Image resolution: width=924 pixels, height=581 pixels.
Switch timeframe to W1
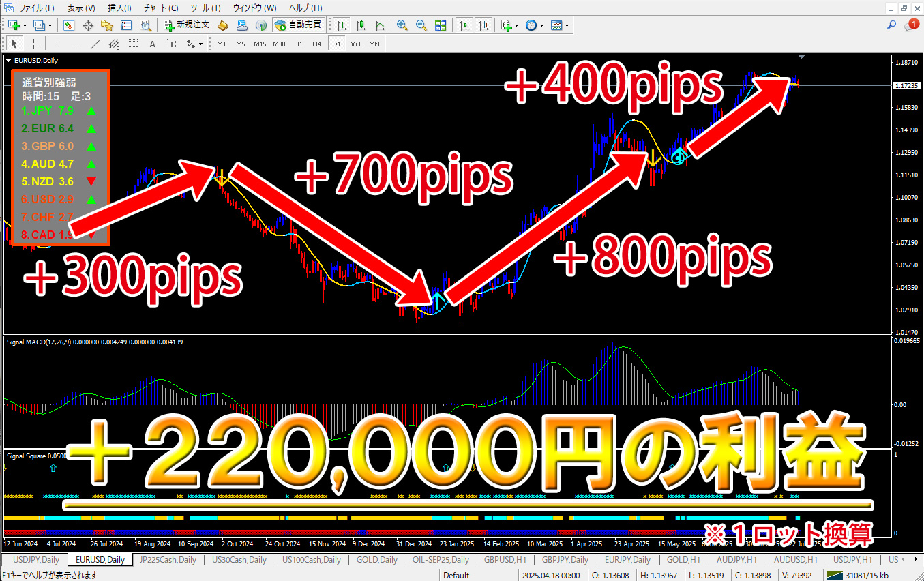click(356, 44)
